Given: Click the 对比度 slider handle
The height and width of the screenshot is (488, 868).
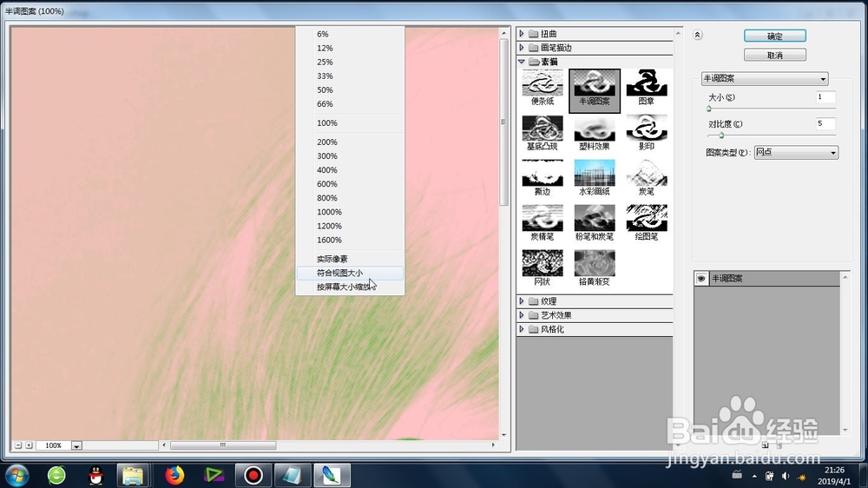Looking at the screenshot, I should [x=721, y=135].
